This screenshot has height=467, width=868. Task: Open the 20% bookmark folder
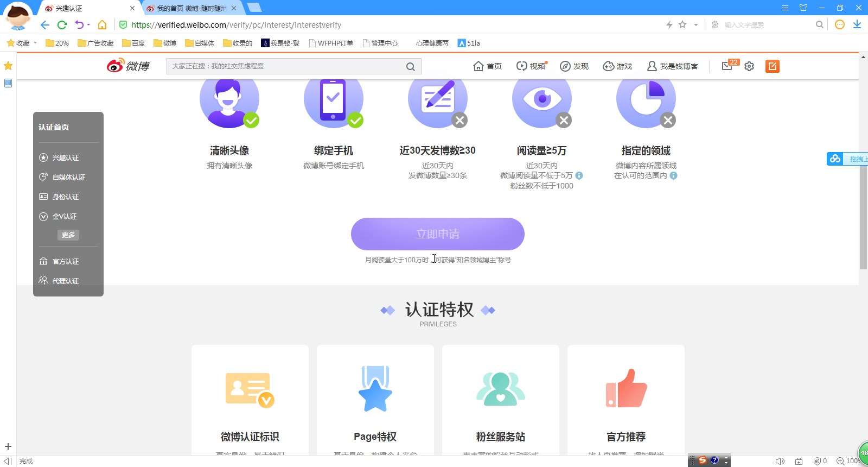tap(57, 43)
